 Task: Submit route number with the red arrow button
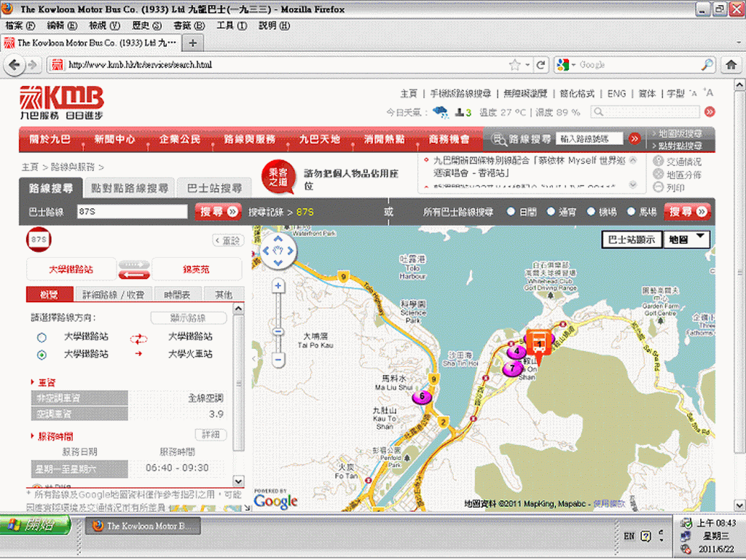(634, 139)
